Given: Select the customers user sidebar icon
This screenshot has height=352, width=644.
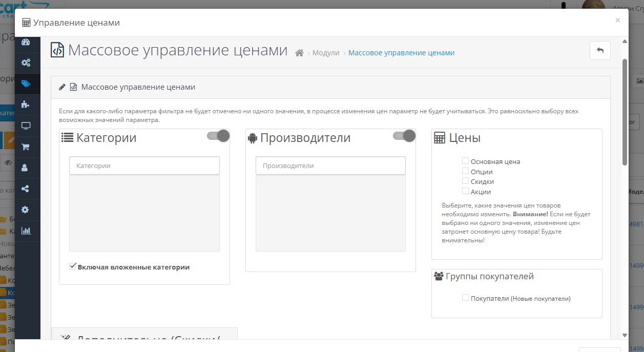Looking at the screenshot, I should coord(26,168).
